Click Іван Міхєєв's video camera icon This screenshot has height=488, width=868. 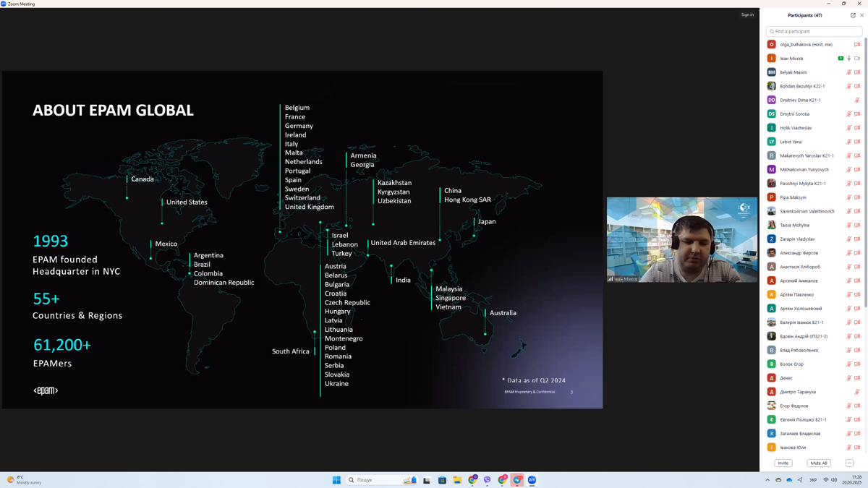tap(857, 59)
